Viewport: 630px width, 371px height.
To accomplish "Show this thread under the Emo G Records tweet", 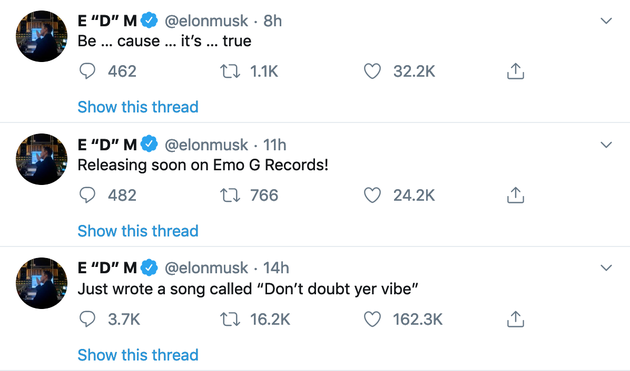I will (x=138, y=231).
